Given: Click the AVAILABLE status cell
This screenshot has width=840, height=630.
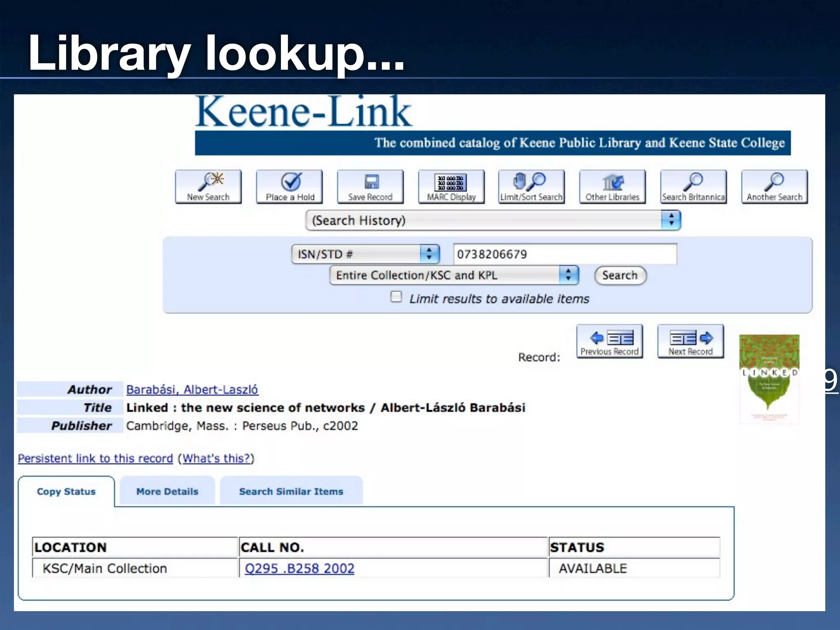Looking at the screenshot, I should point(634,568).
